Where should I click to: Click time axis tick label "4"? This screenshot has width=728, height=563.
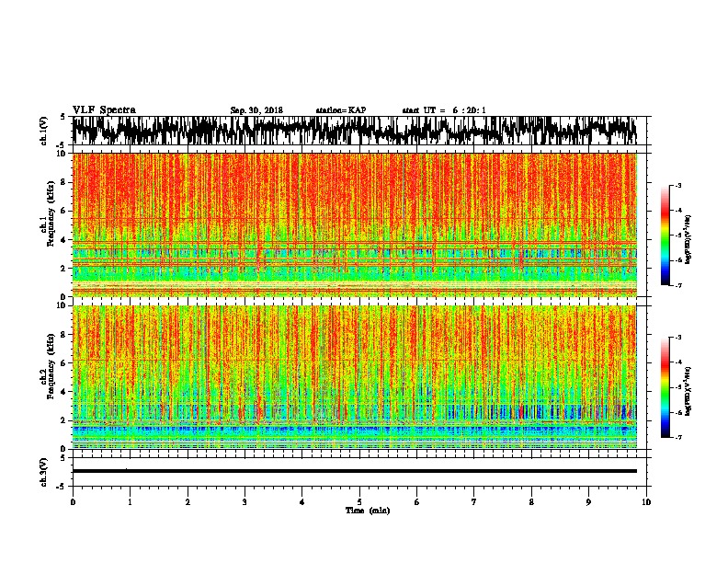click(302, 502)
